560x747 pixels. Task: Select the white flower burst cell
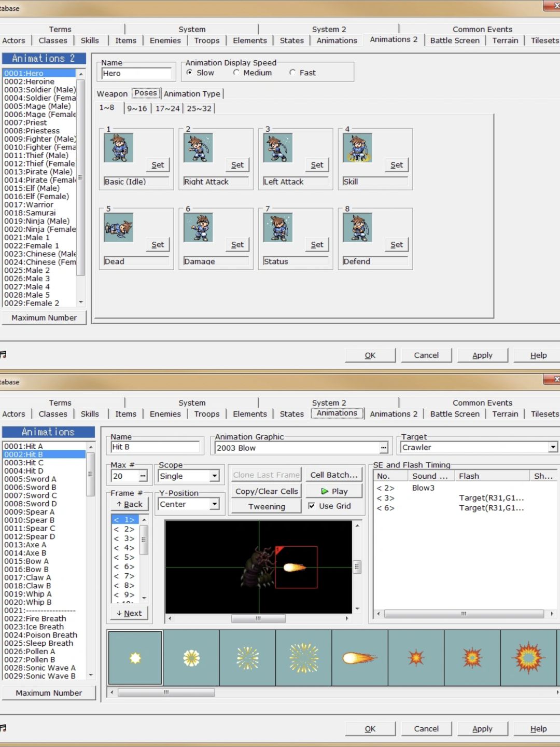(x=191, y=658)
